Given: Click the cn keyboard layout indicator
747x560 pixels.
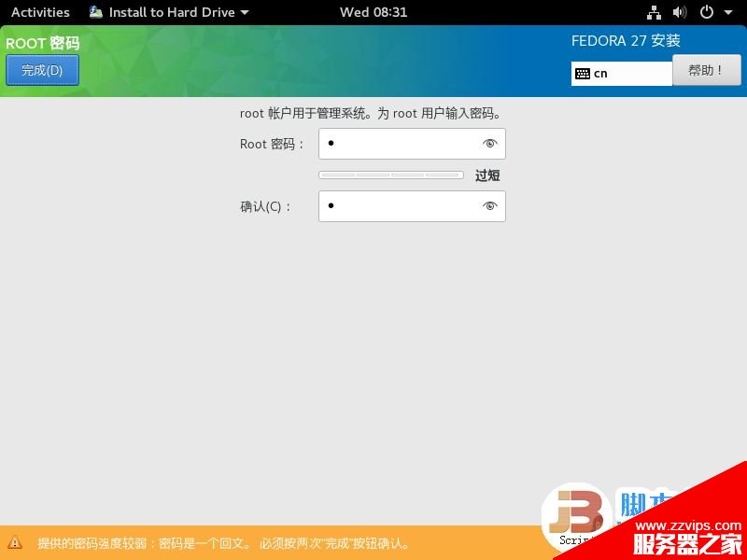Looking at the screenshot, I should point(622,74).
